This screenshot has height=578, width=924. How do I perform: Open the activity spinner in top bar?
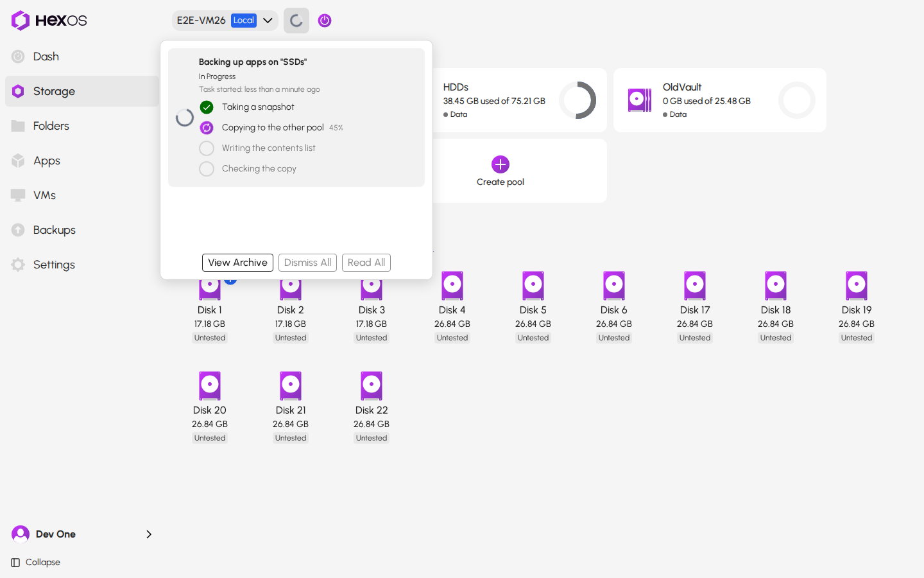pyautogui.click(x=296, y=21)
